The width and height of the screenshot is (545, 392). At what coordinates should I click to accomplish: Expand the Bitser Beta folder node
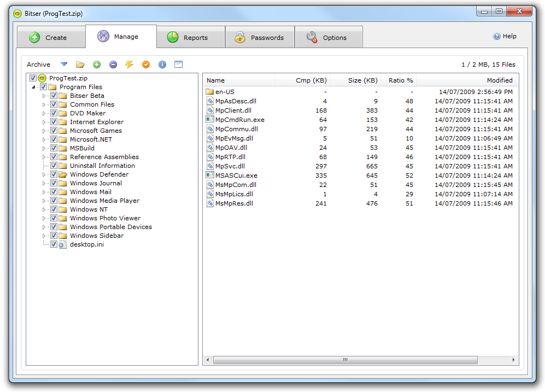click(x=44, y=96)
